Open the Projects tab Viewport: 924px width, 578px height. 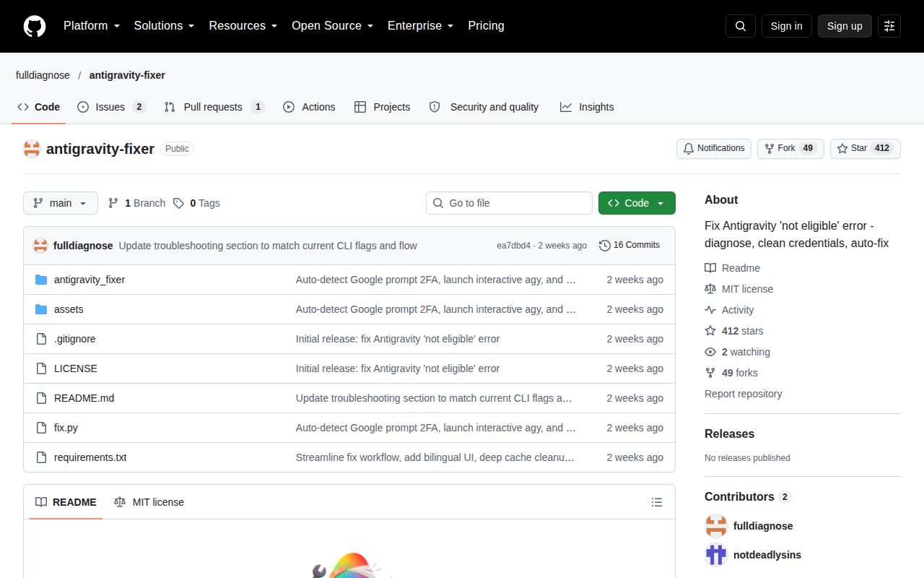(x=383, y=107)
